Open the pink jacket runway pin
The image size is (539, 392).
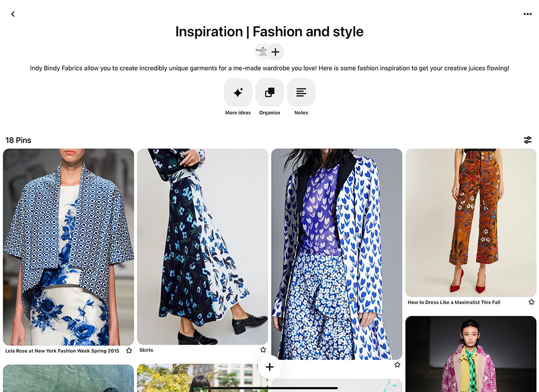click(x=471, y=354)
